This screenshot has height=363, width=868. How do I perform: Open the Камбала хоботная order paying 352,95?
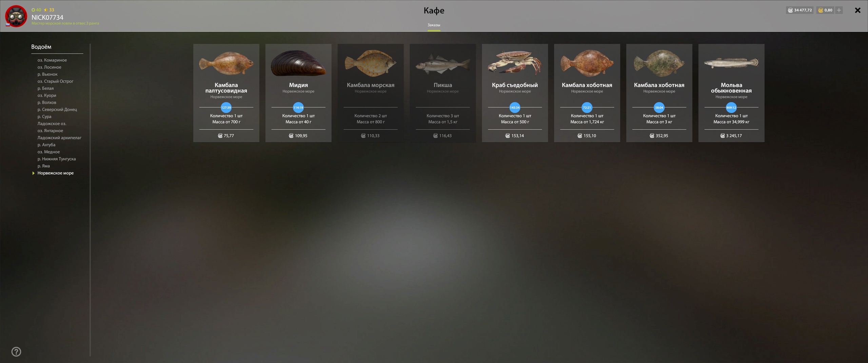point(659,93)
